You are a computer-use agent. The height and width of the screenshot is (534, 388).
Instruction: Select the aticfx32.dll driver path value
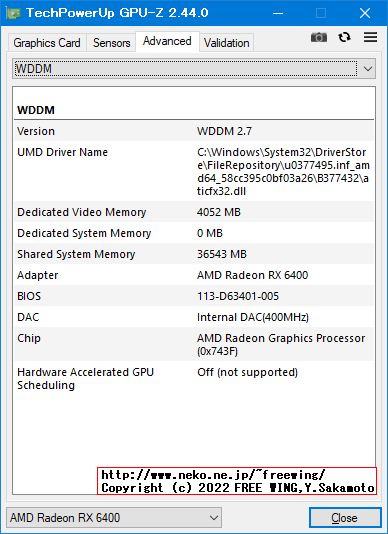click(x=283, y=172)
